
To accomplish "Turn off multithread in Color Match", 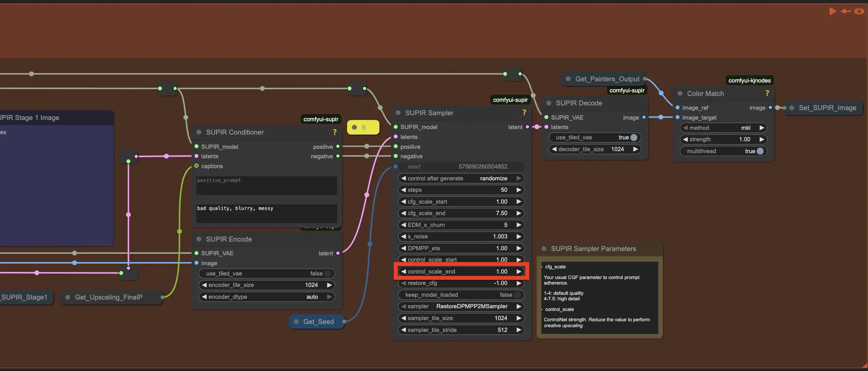I will coord(760,151).
